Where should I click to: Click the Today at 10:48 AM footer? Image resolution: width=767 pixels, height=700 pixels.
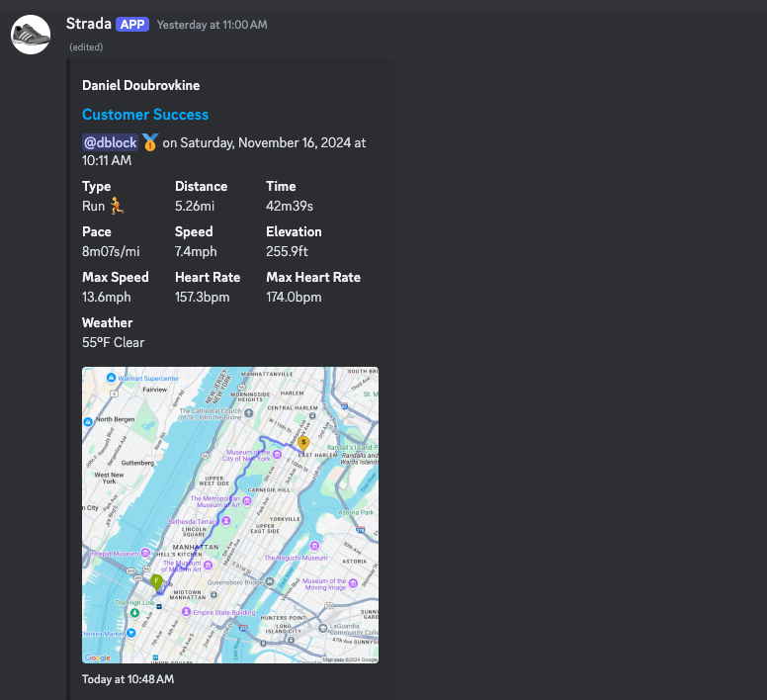[x=128, y=679]
